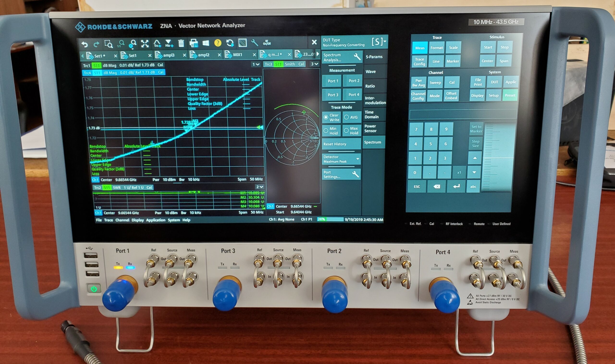The height and width of the screenshot is (364, 615).
Task: Select the Clear Write trace mode
Action: click(x=331, y=117)
